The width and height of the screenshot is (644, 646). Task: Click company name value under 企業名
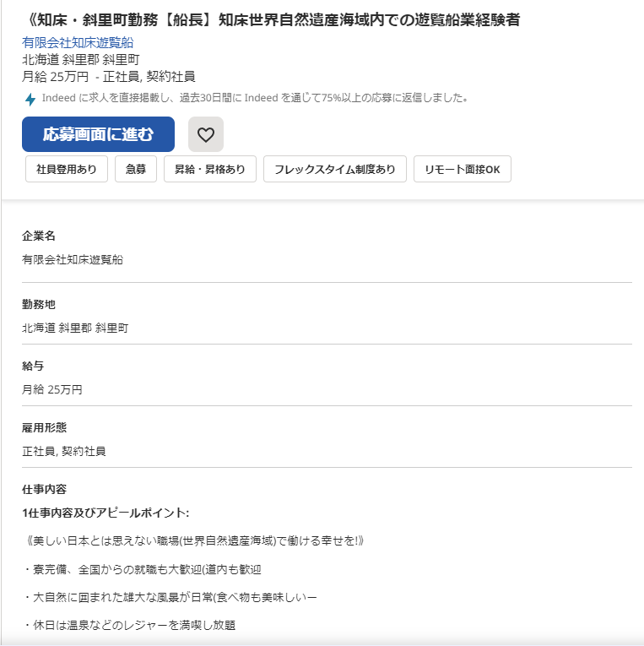coord(73,259)
